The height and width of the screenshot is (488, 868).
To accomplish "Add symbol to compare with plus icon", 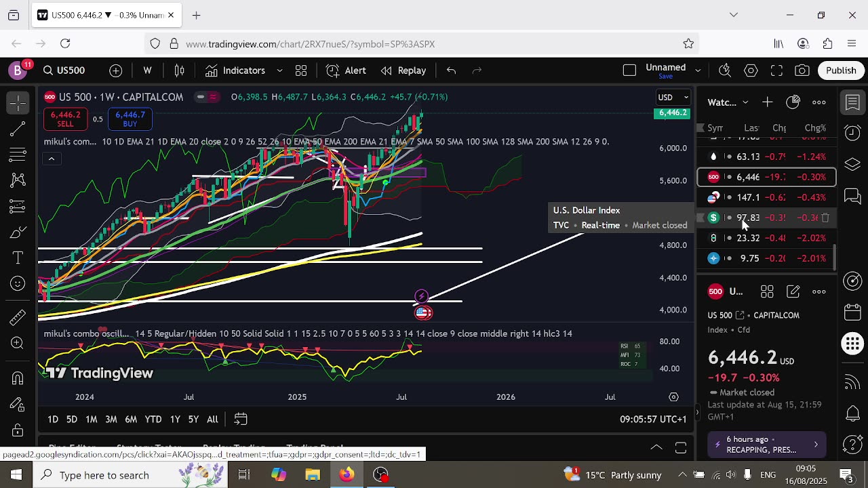I will click(116, 70).
